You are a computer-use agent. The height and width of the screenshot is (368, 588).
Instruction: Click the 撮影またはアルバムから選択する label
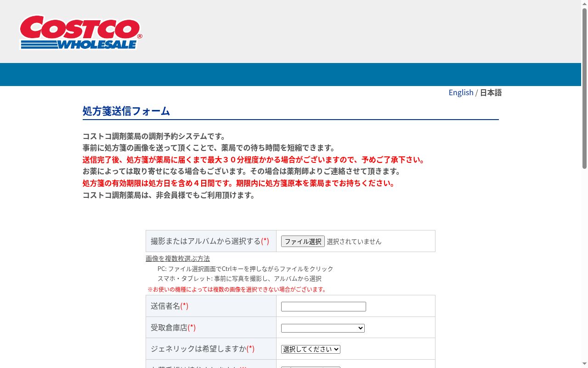tap(210, 241)
